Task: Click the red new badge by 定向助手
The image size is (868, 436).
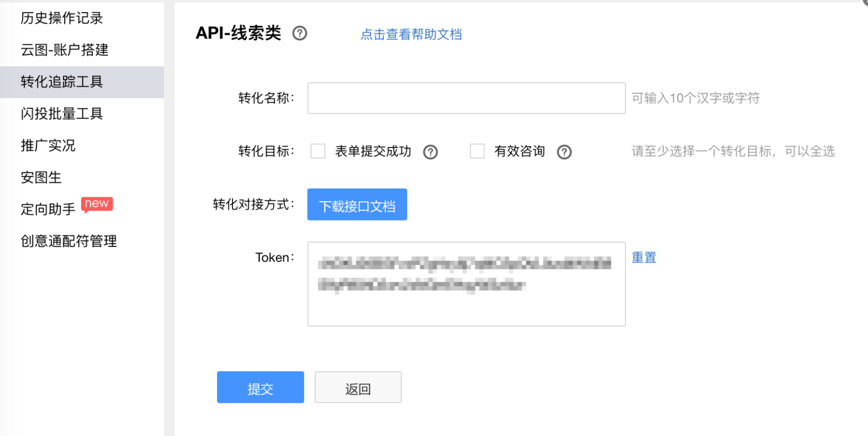Action: point(97,204)
